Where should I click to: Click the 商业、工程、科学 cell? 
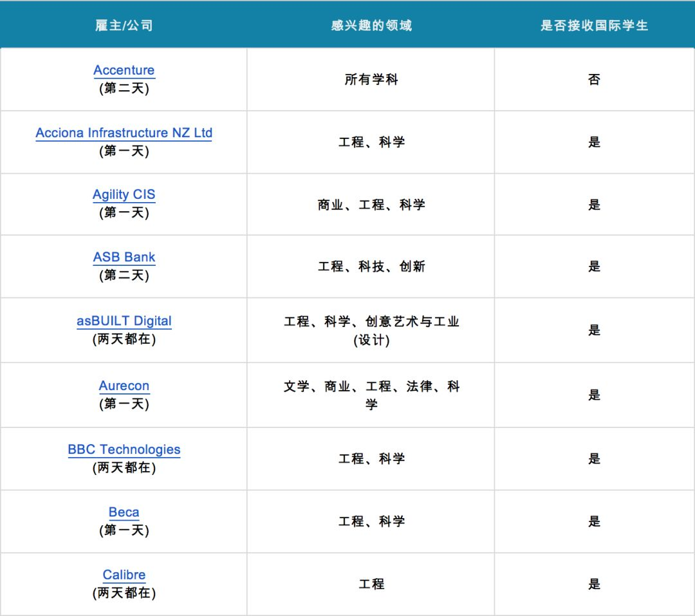[371, 205]
